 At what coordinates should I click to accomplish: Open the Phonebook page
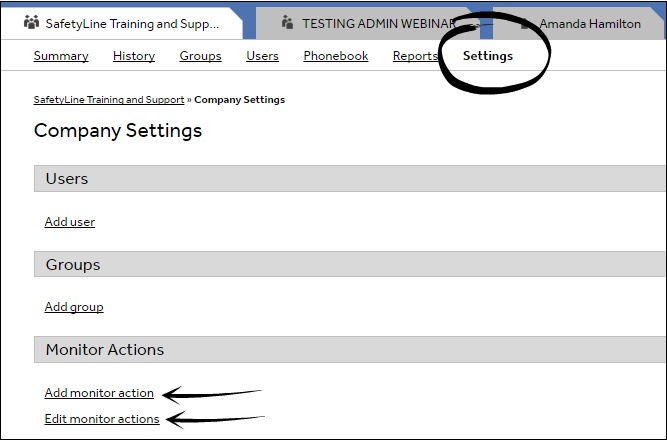point(335,56)
